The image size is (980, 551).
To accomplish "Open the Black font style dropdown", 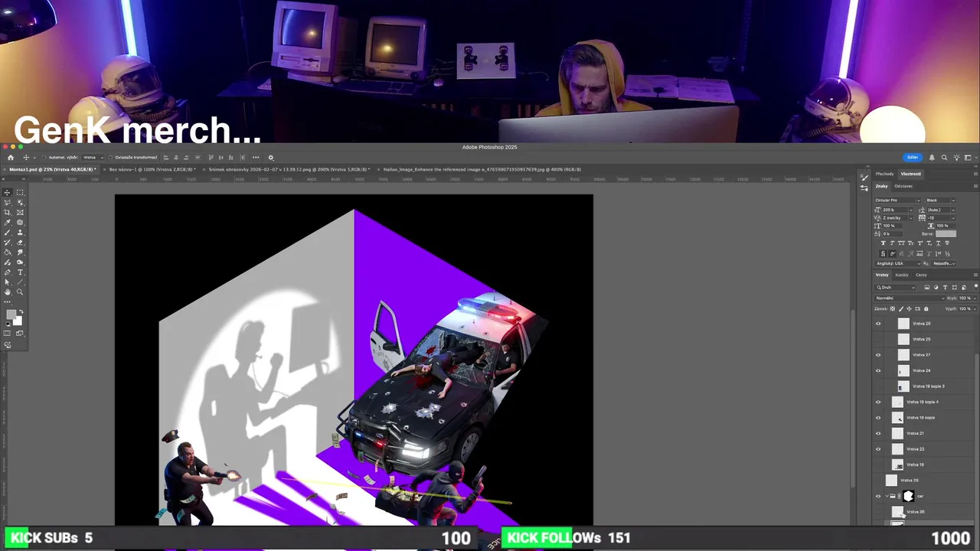I will pyautogui.click(x=939, y=201).
